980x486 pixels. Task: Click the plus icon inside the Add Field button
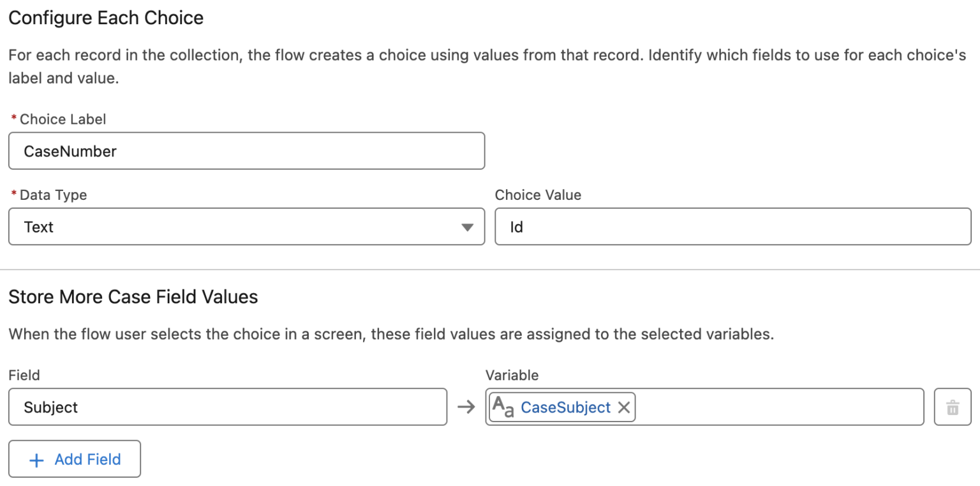(36, 459)
